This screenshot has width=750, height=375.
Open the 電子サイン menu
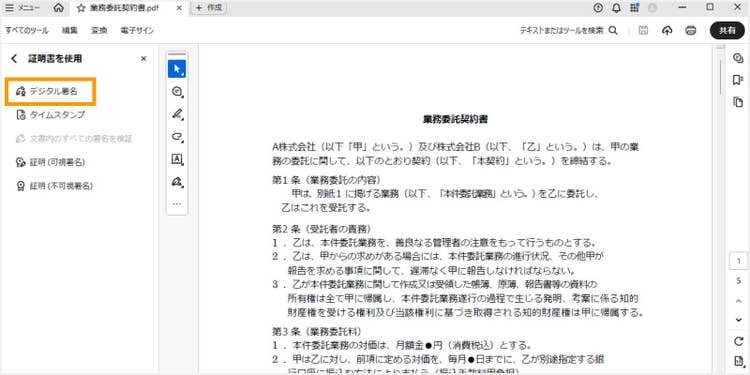[x=137, y=30]
